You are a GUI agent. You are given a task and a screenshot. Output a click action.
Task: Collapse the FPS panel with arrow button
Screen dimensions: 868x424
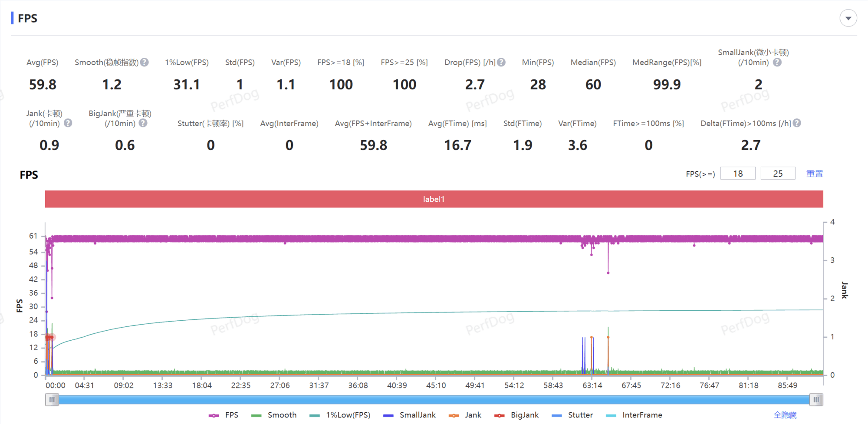(848, 18)
